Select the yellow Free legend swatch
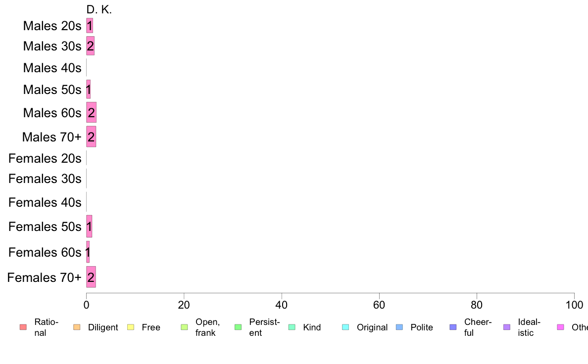 pos(131,327)
